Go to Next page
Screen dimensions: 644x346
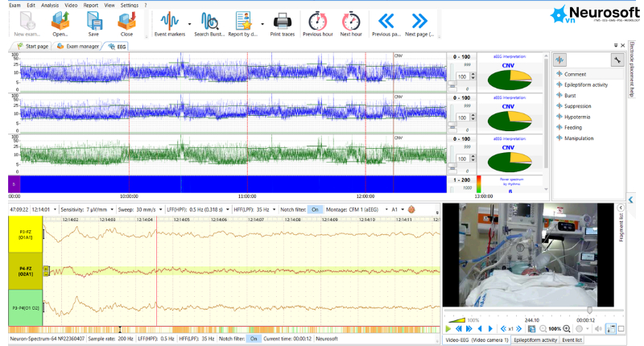[x=419, y=24]
